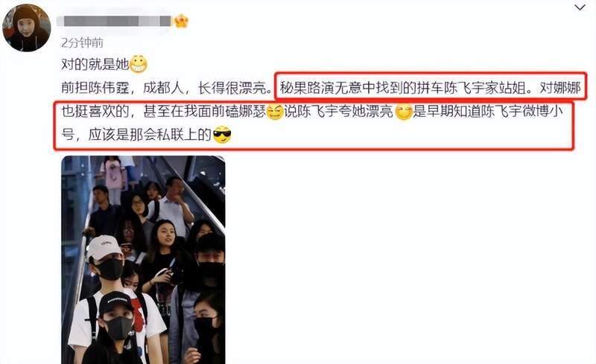Open the poster's profile avatar

[x=27, y=28]
